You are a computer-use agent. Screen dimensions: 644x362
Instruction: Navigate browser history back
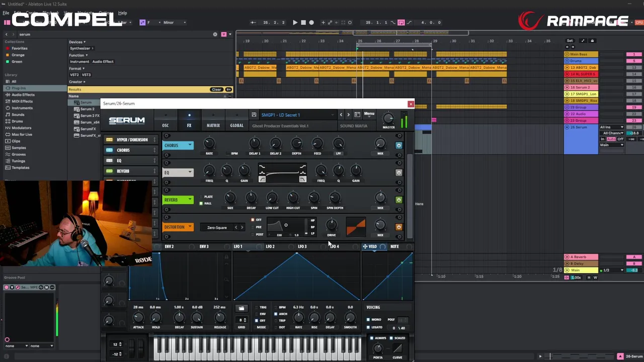tap(7, 34)
